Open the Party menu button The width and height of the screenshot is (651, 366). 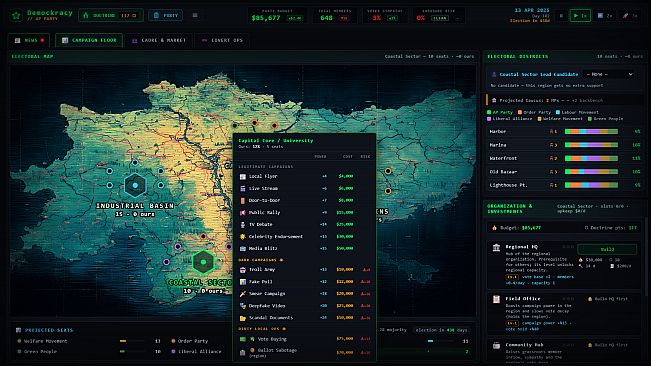click(166, 15)
